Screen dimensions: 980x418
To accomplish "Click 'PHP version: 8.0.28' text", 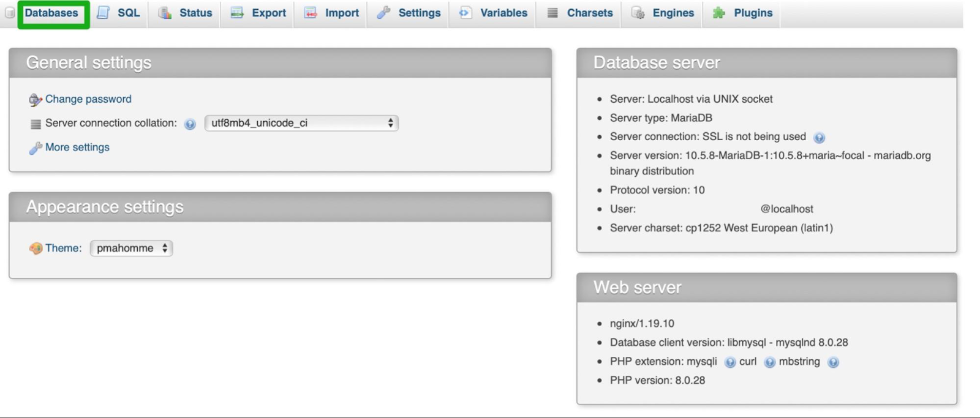I will click(x=657, y=381).
